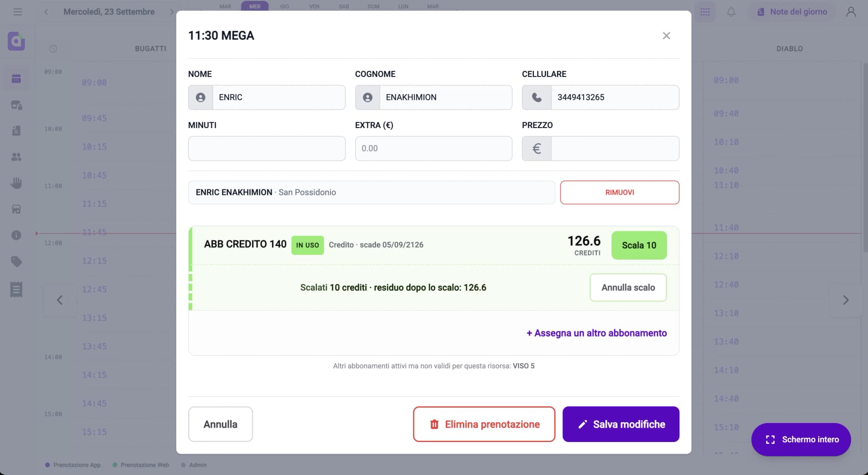Open the receipt icon in sidebar

coord(16,290)
